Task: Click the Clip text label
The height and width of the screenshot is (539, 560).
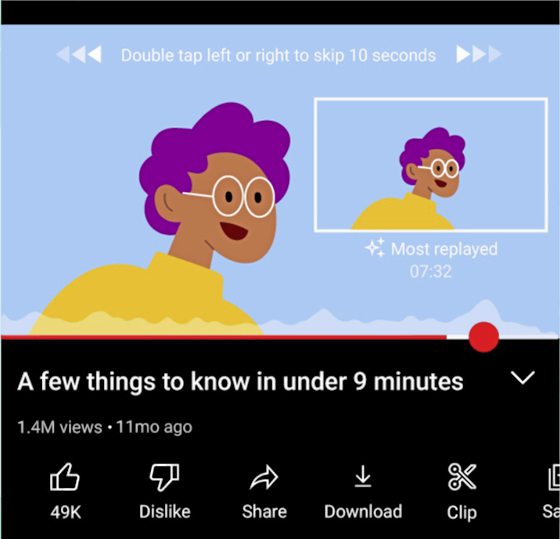Action: [462, 513]
